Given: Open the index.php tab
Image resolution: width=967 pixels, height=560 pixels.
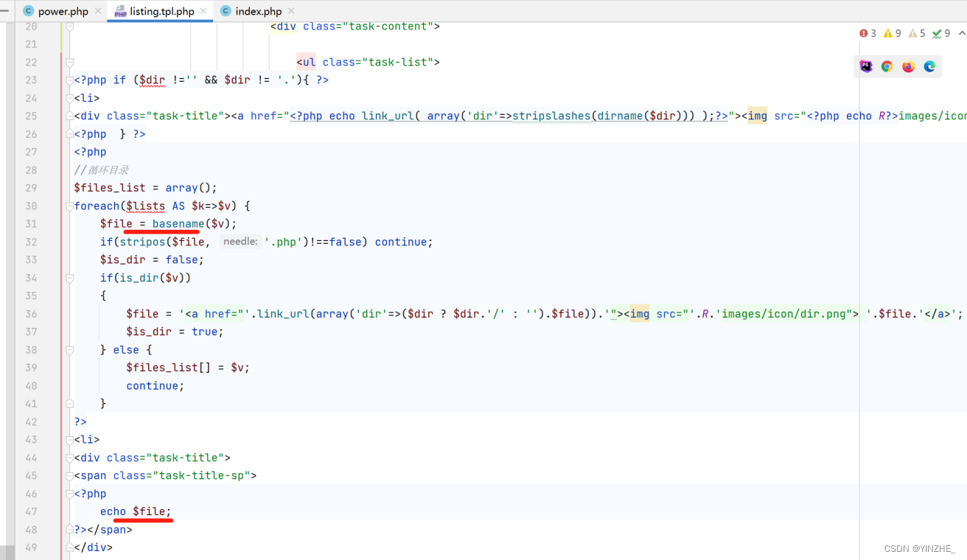Looking at the screenshot, I should [x=258, y=11].
